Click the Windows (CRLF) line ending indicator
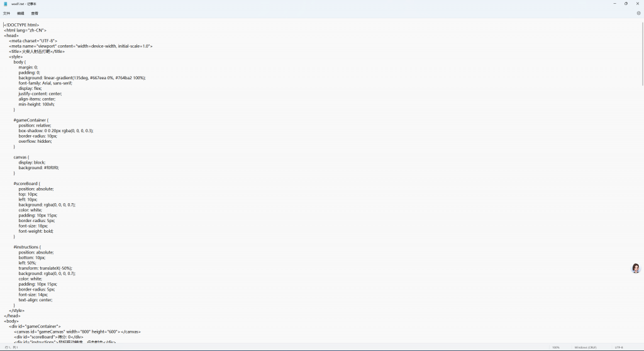The height and width of the screenshot is (351, 644). 585,347
